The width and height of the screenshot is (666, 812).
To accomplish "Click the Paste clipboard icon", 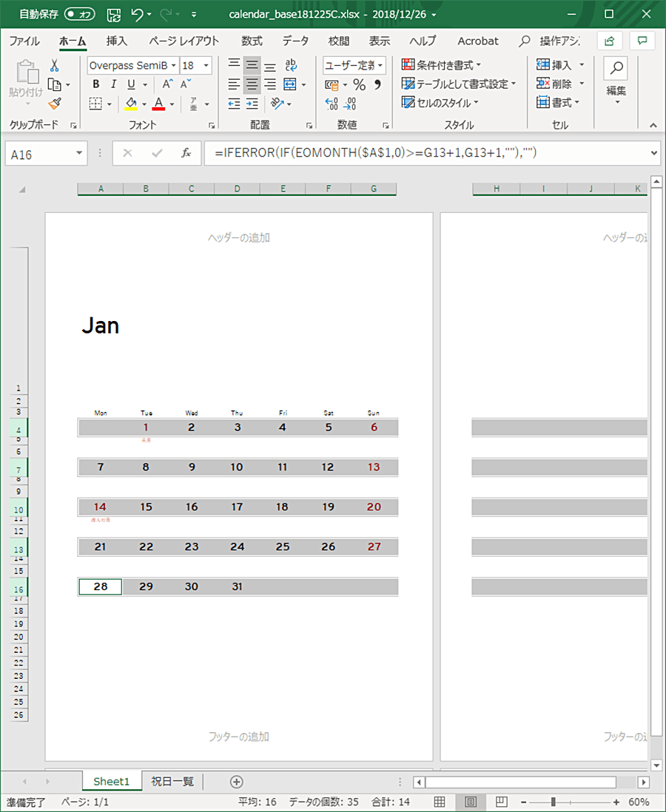I will pos(27,72).
